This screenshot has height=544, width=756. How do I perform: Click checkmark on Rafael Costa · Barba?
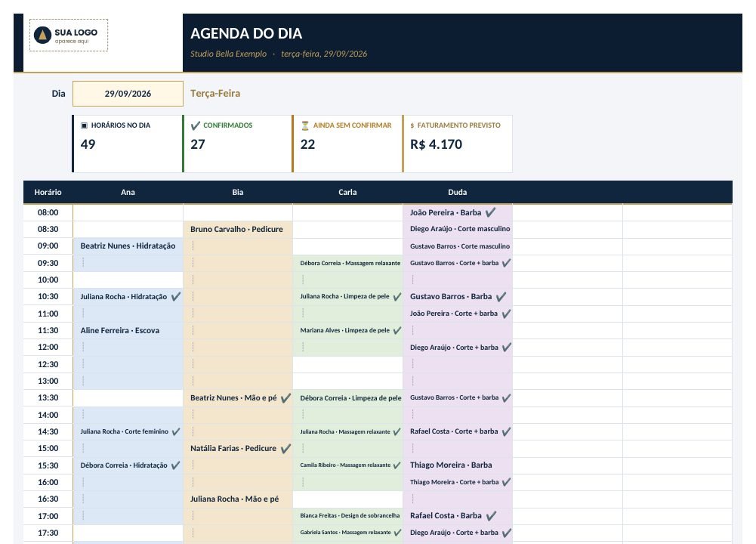pyautogui.click(x=491, y=516)
